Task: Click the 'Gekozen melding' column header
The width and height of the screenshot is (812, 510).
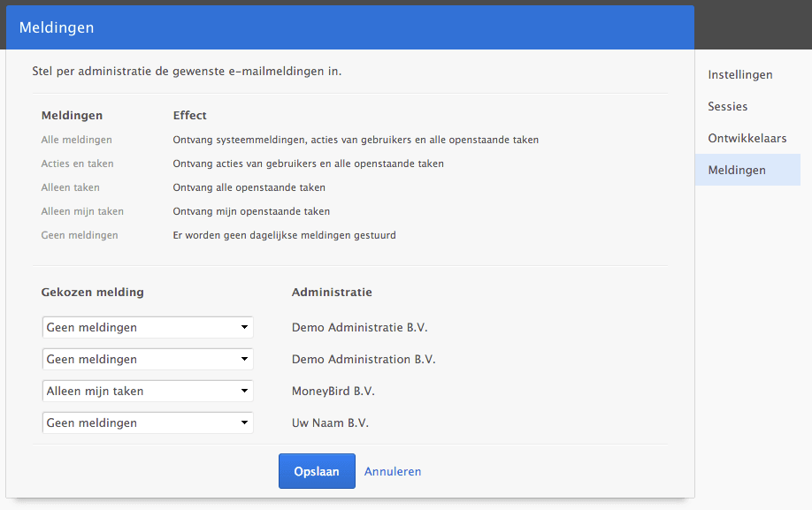Action: (x=93, y=293)
